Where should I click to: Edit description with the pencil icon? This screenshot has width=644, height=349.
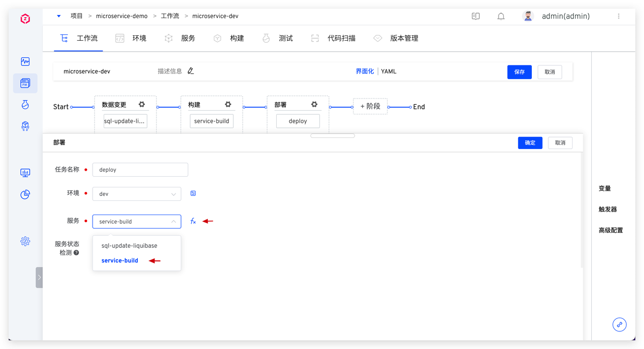191,71
